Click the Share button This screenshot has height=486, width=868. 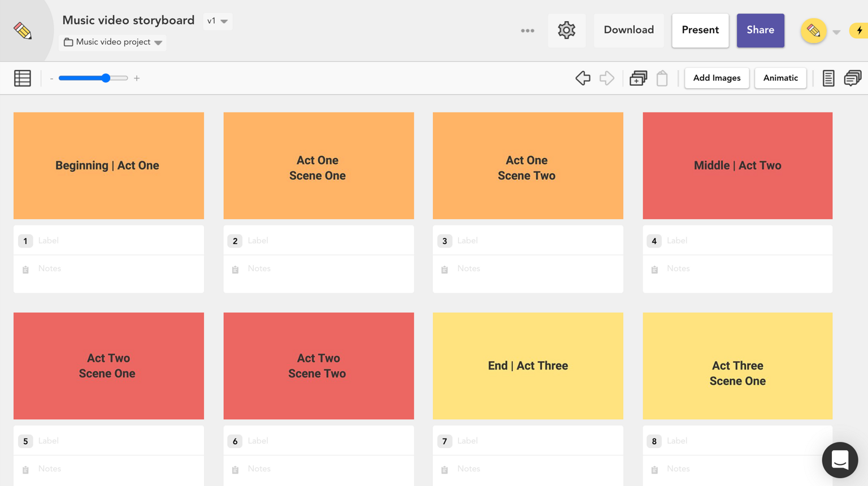click(x=760, y=31)
